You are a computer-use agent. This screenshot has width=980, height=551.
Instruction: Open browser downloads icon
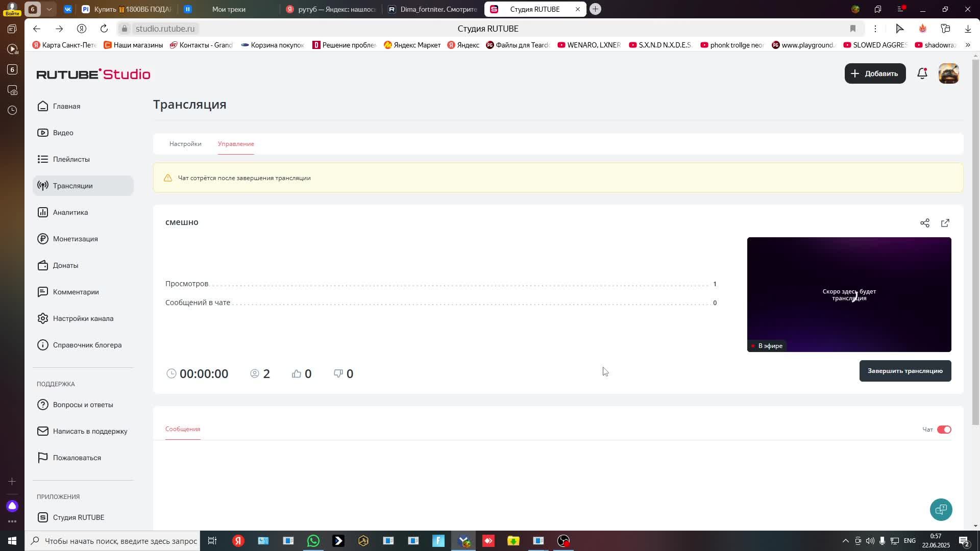pos(968,29)
